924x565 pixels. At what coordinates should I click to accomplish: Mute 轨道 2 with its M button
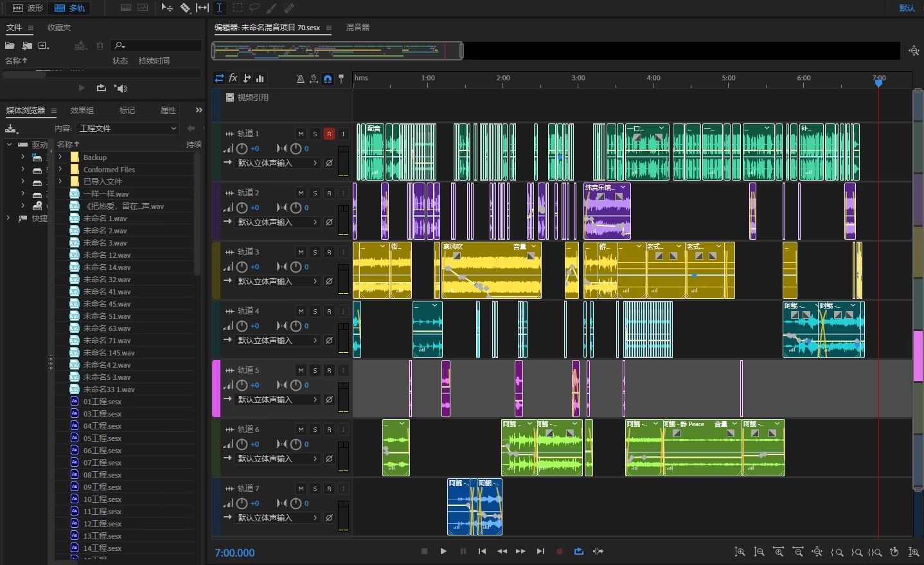[301, 193]
